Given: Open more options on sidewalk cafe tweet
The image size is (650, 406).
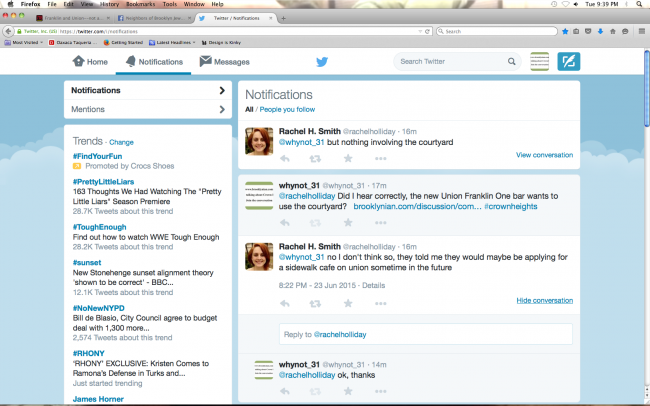Looking at the screenshot, I should (x=381, y=304).
